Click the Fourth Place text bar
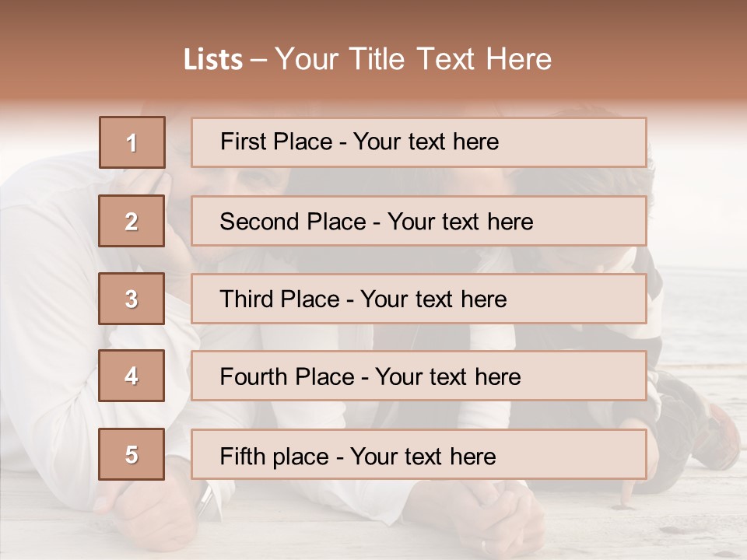 (419, 376)
